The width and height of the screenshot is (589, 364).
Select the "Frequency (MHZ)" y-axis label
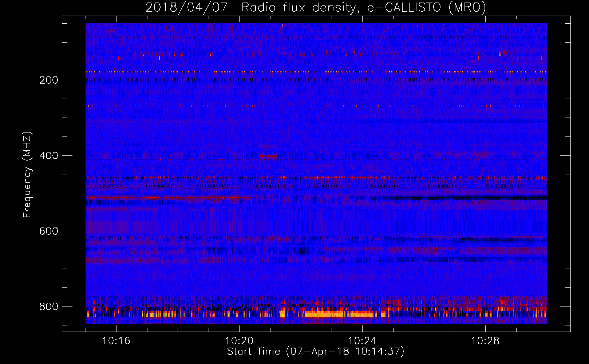click(27, 175)
